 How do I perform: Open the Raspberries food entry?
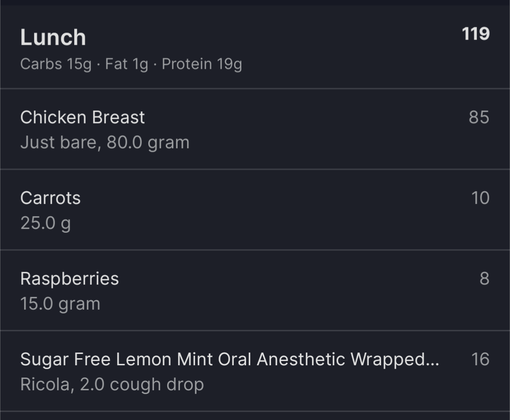tap(255, 290)
